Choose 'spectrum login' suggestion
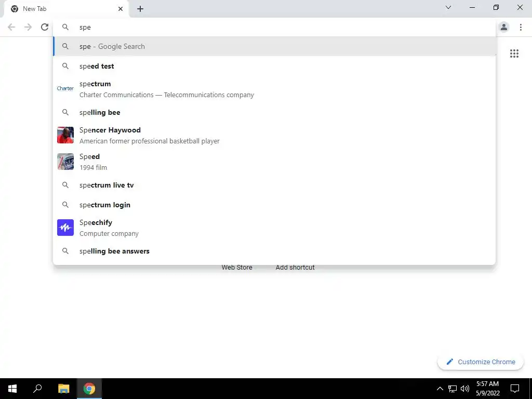The width and height of the screenshot is (532, 399). coord(274,205)
